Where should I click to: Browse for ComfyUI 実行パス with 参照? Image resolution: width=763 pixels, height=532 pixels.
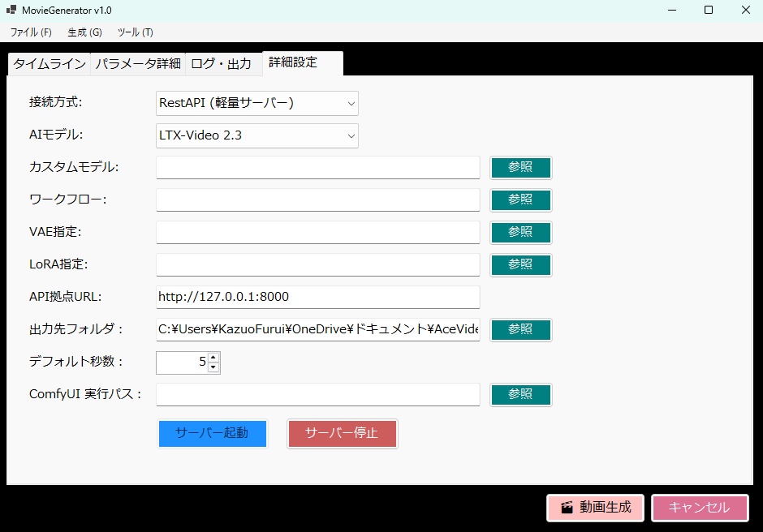pyautogui.click(x=520, y=394)
